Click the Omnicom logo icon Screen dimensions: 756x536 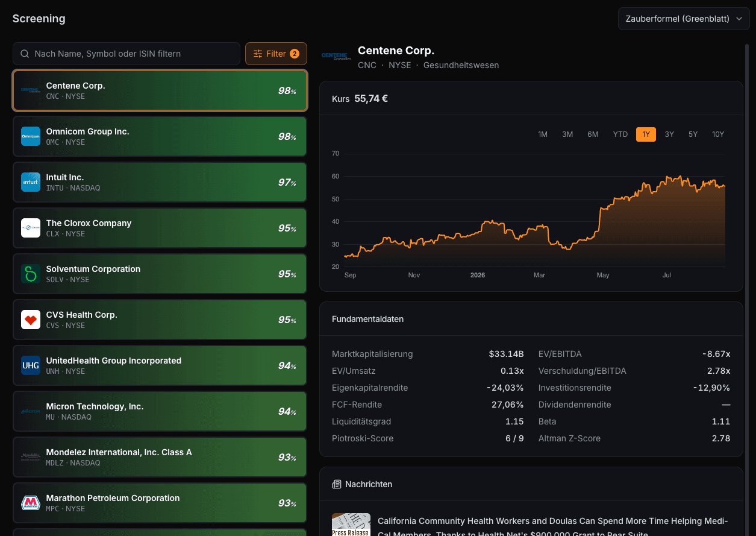(x=31, y=136)
